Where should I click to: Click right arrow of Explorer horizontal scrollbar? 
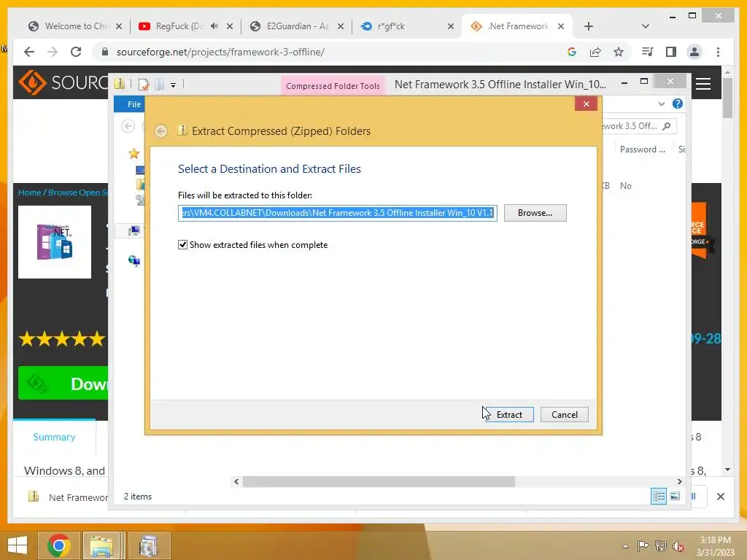point(680,481)
